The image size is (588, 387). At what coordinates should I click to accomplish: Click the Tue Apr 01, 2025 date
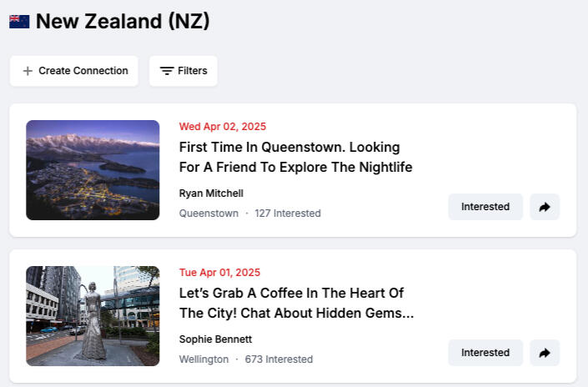click(219, 273)
